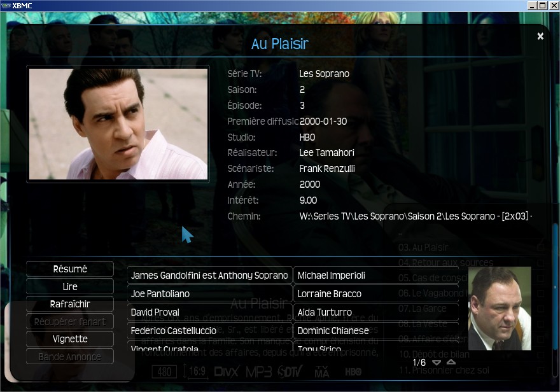Click the James Gandolfini actor photo
560x392 pixels.
pos(500,309)
